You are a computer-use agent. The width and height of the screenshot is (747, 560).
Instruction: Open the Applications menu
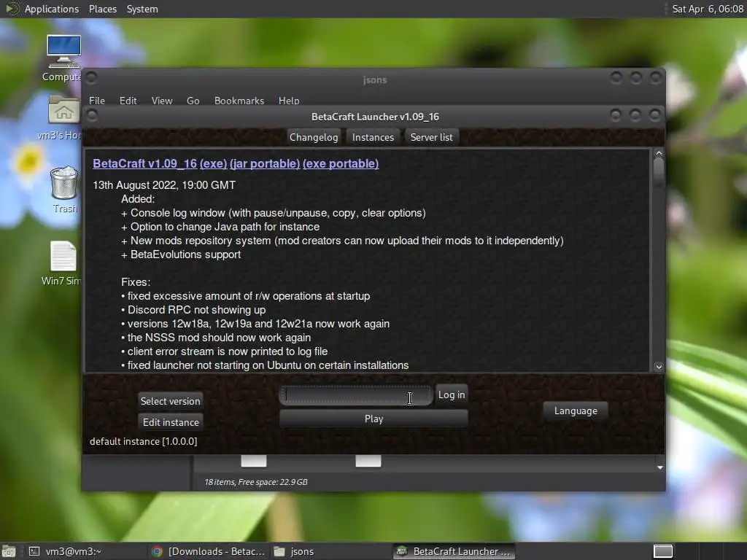(52, 9)
